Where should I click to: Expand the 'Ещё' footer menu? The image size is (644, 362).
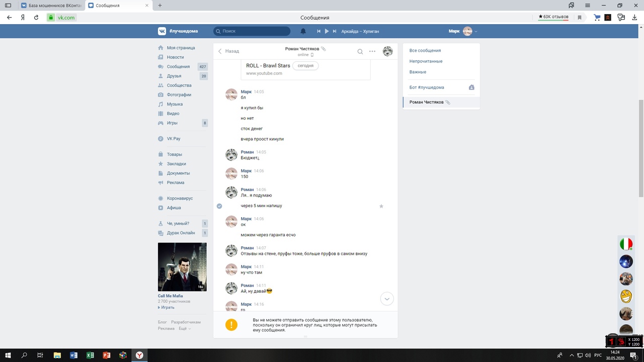pyautogui.click(x=185, y=328)
